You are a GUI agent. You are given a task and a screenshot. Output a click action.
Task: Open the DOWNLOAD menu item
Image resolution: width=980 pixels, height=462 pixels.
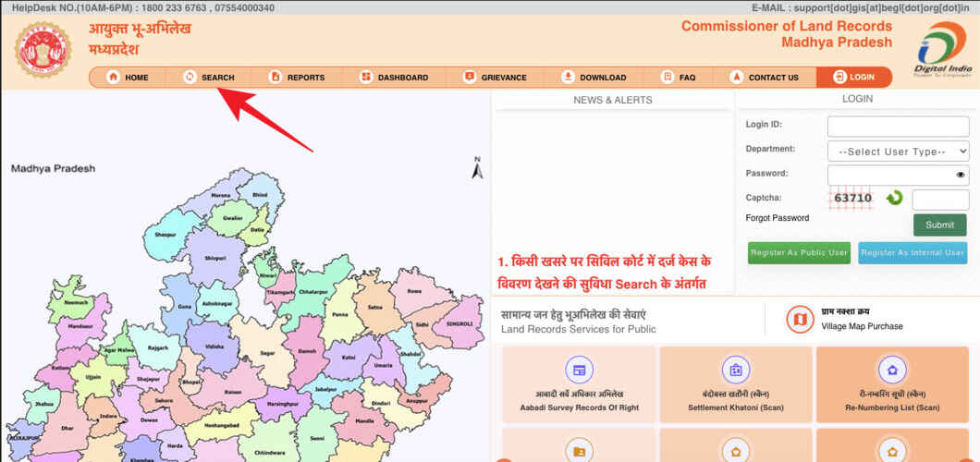[594, 78]
